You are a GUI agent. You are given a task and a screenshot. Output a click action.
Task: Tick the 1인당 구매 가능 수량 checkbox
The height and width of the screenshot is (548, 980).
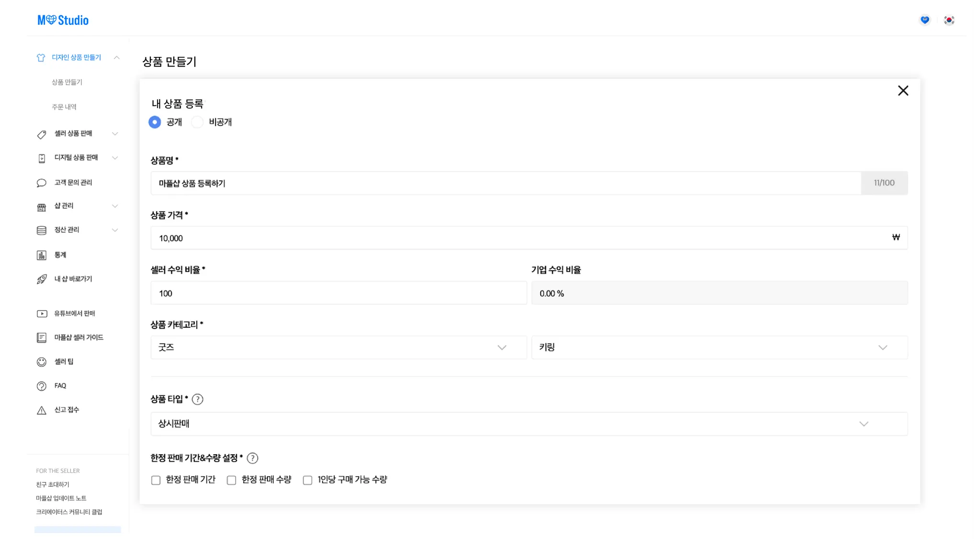tap(308, 480)
